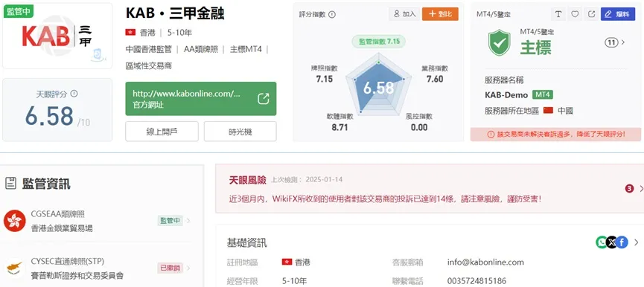This screenshot has height=287, width=644.
Task: Click the 監管資訊 section icon
Action: click(x=10, y=183)
